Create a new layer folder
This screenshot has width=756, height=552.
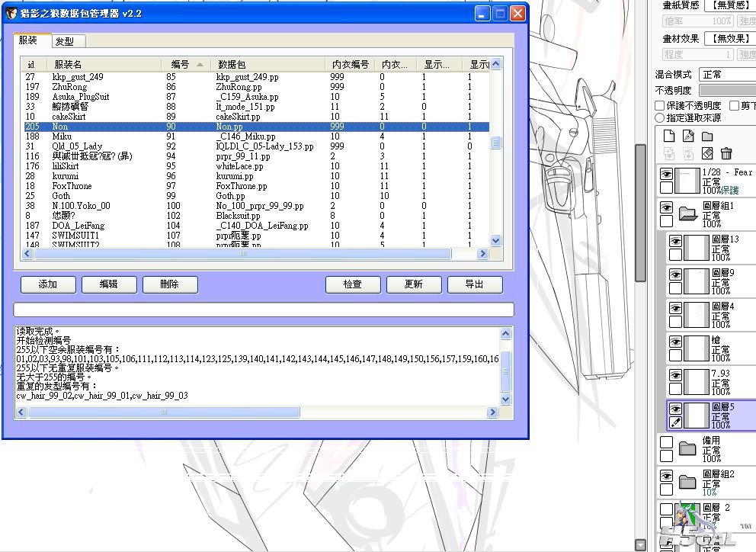click(x=707, y=136)
